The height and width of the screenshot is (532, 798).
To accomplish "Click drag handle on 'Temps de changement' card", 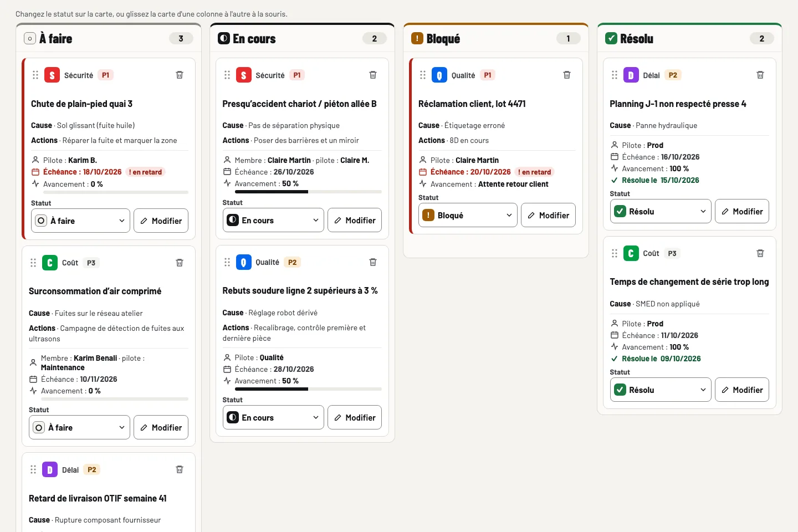I will tap(615, 253).
